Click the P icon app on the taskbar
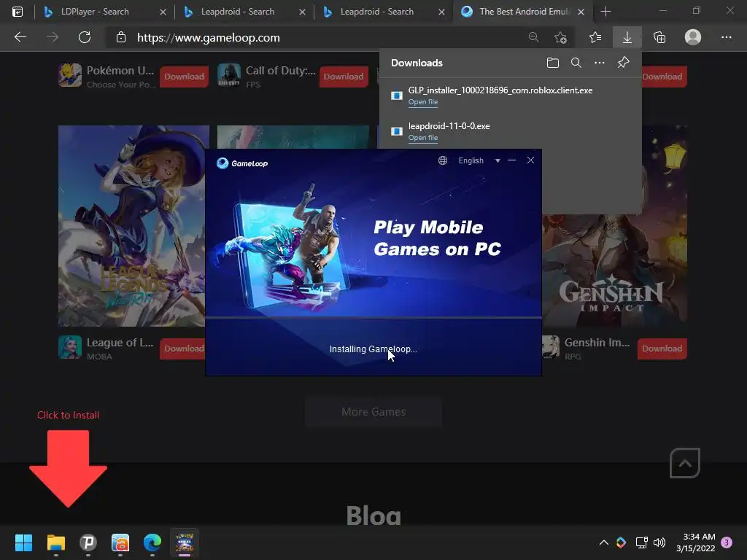 88,542
